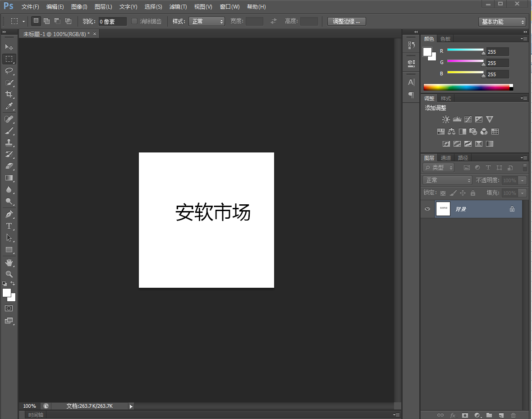Image resolution: width=532 pixels, height=419 pixels.
Task: Click the 调整边缘 button
Action: tap(346, 21)
